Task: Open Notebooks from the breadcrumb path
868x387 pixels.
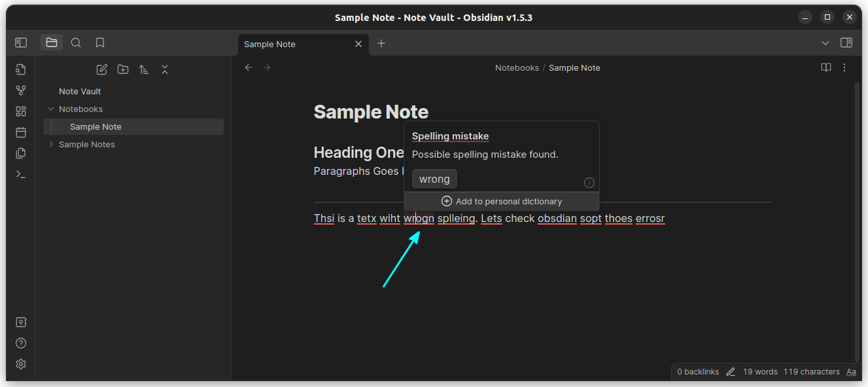Action: point(517,67)
